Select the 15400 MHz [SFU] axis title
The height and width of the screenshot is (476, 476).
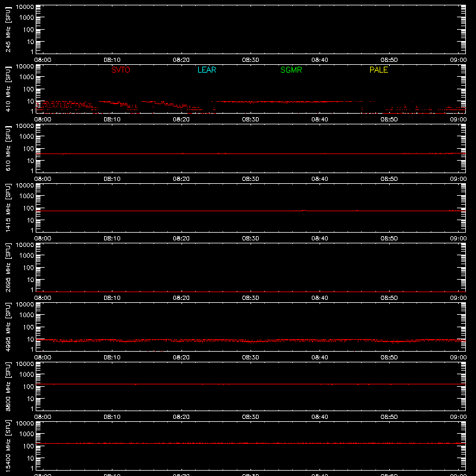click(8, 446)
